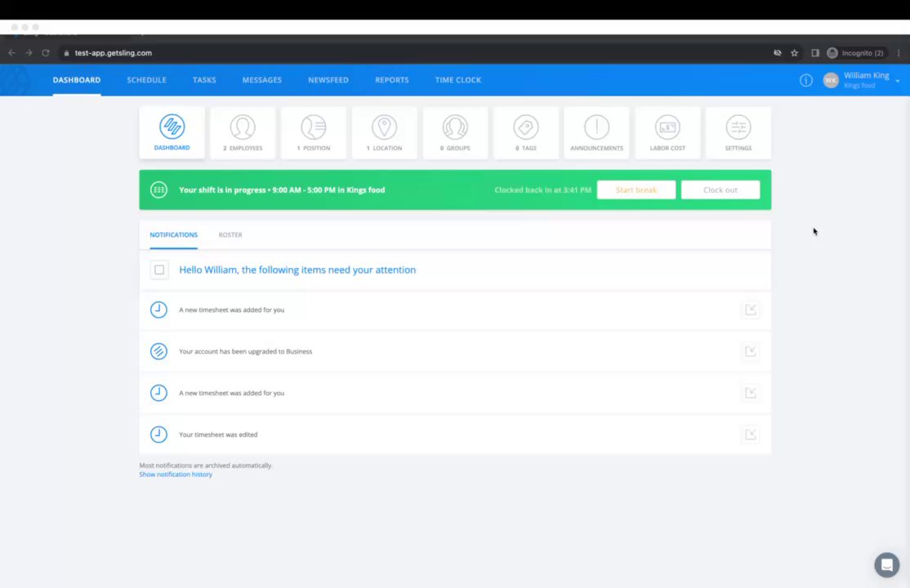Open the Labor Cost tile
Screen dimensions: 910x588
pyautogui.click(x=667, y=132)
